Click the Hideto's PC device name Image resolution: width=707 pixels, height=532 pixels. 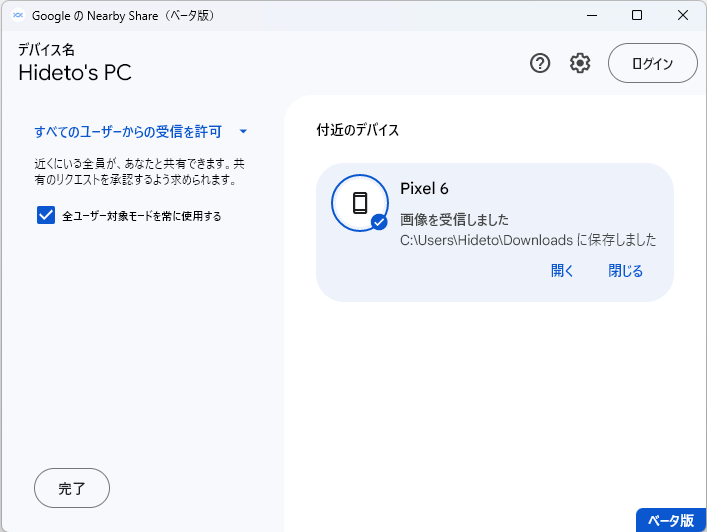pyautogui.click(x=75, y=73)
